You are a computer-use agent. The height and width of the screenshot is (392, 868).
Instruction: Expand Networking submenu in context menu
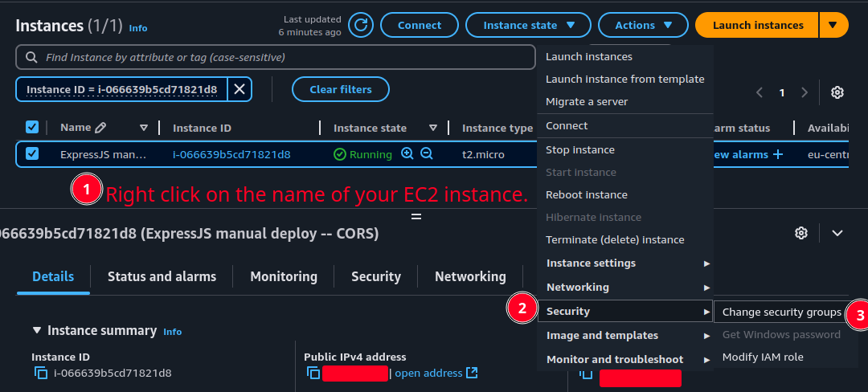[x=625, y=288]
